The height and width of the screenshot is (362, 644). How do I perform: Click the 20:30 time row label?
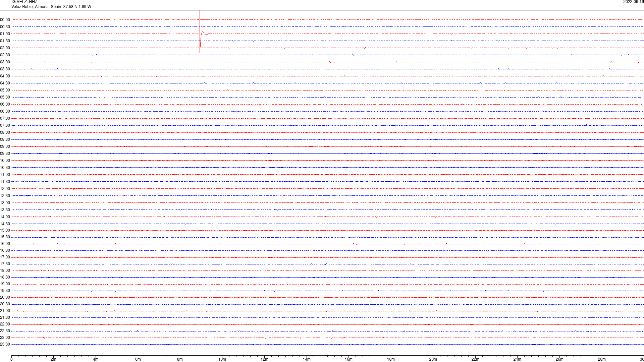pyautogui.click(x=5, y=304)
